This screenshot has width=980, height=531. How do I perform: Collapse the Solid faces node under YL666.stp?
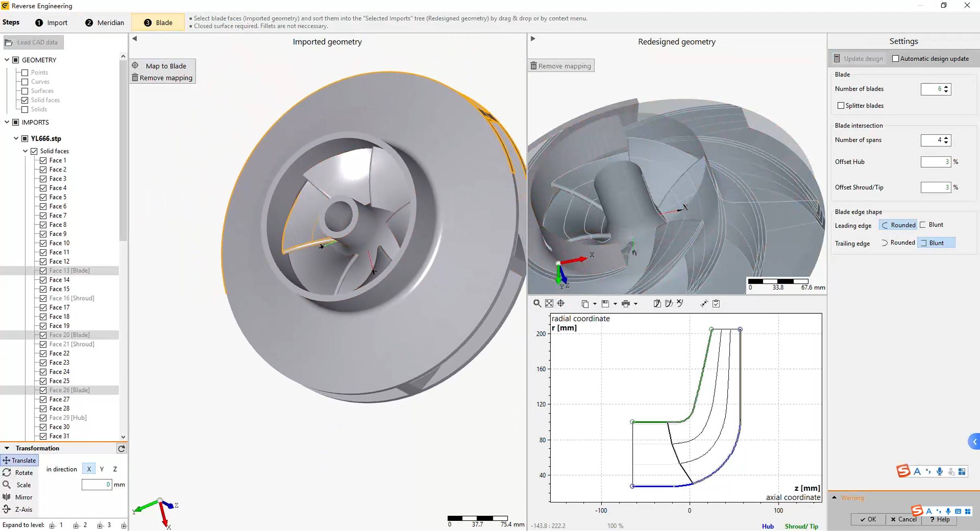pyautogui.click(x=25, y=151)
